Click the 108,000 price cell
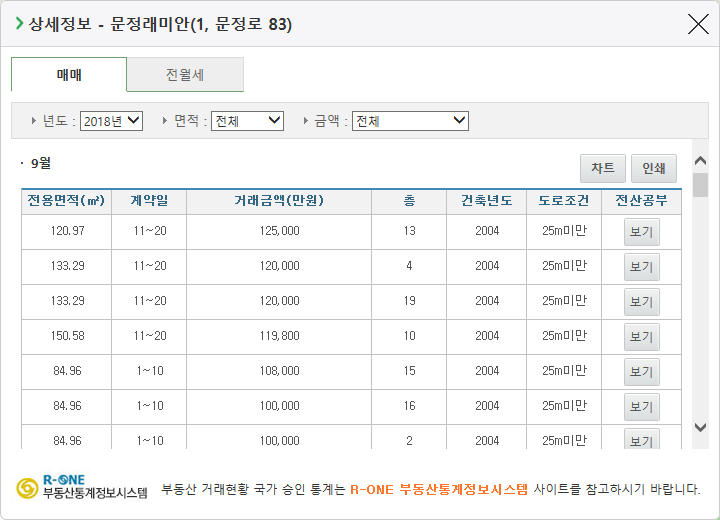Image resolution: width=720 pixels, height=520 pixels. (x=279, y=371)
